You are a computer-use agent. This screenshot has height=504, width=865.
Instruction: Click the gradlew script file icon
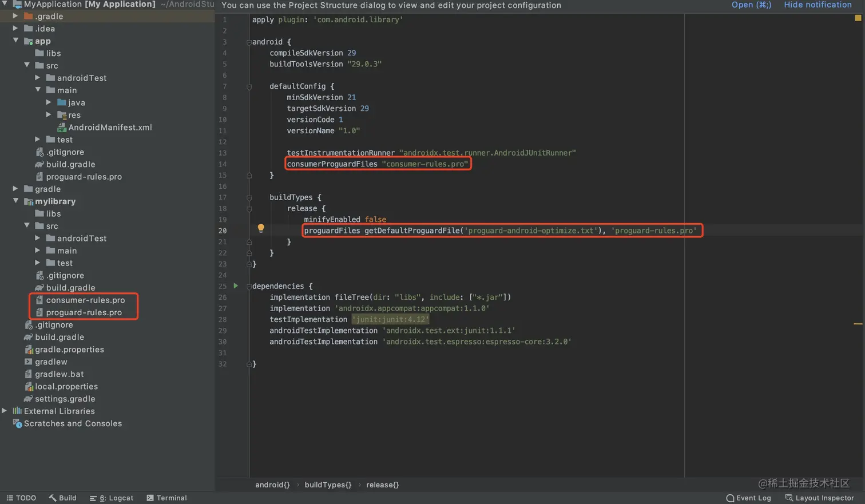28,362
